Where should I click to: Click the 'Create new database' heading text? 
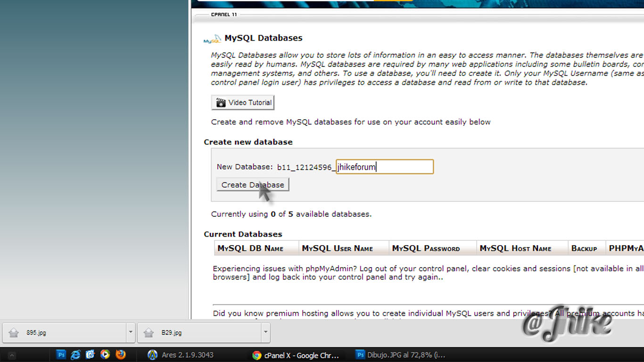[x=248, y=142]
